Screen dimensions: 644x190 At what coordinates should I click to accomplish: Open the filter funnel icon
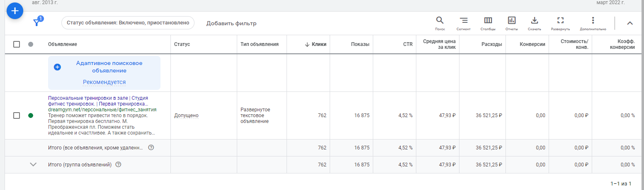click(x=37, y=23)
